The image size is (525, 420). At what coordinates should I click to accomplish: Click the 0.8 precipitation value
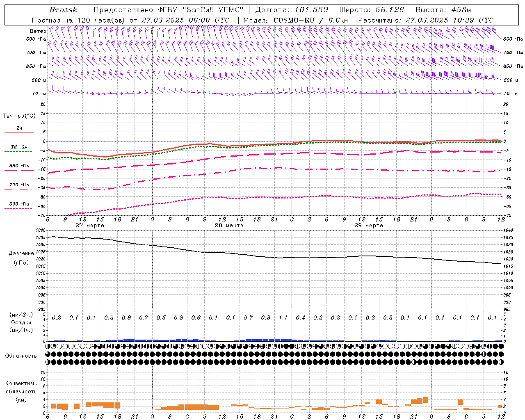178,317
